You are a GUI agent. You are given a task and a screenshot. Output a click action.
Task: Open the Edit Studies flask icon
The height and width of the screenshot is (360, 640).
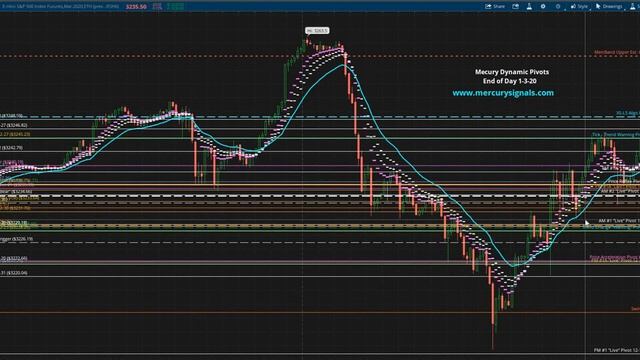(529, 6)
